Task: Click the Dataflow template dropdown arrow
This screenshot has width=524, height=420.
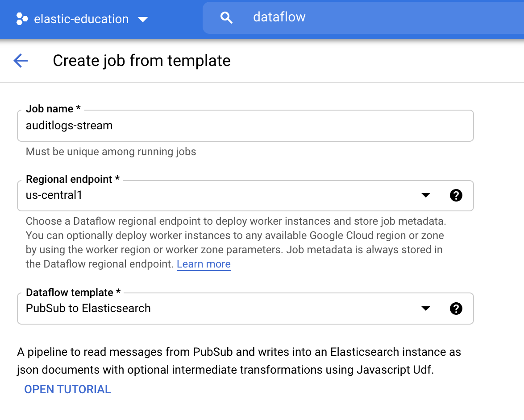Action: [x=426, y=309]
